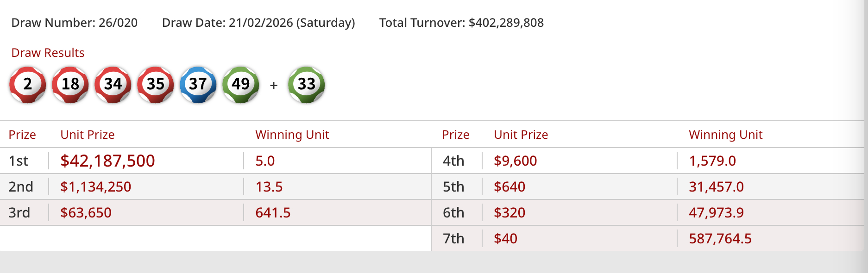Click the 1st prize amount $42,187,500
The height and width of the screenshot is (273, 868).
coord(107,161)
